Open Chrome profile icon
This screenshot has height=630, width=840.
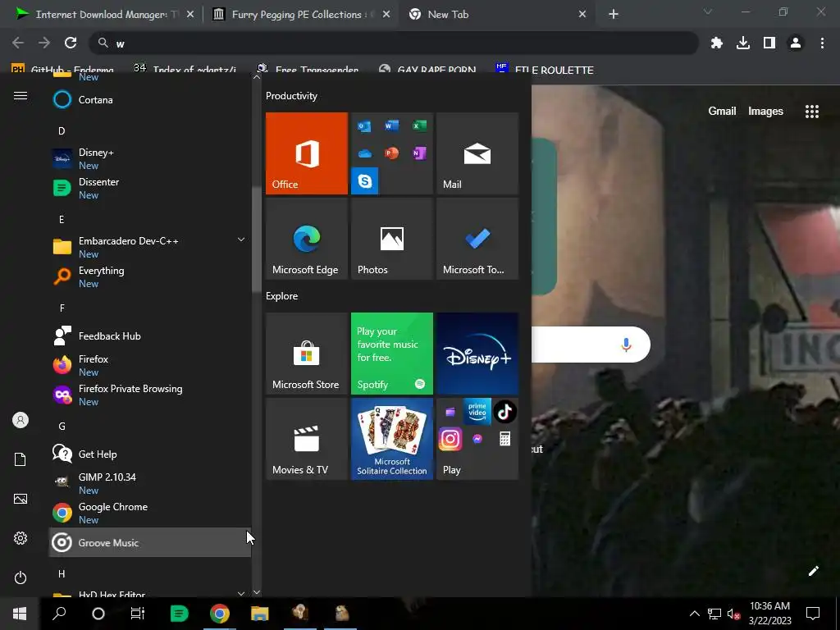(796, 43)
